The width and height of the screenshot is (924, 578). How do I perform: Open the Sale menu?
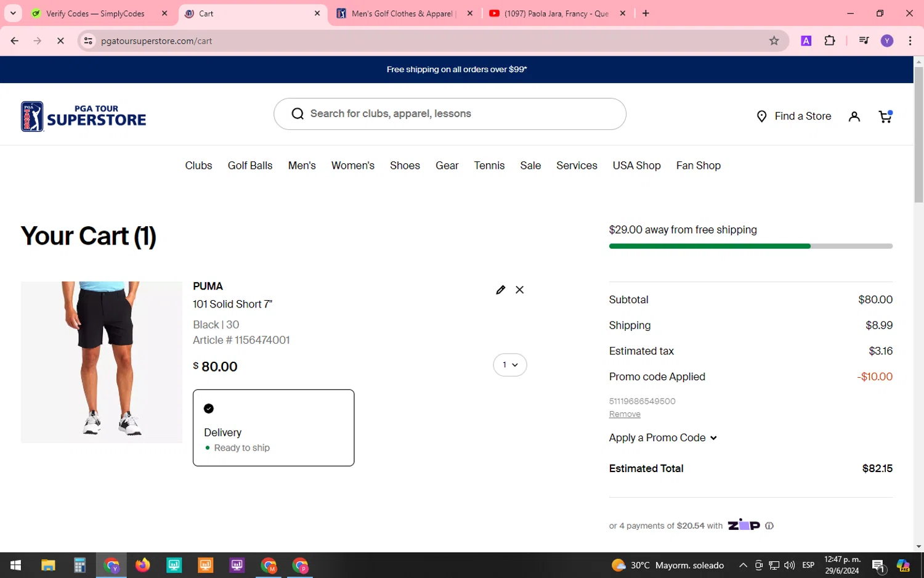click(x=530, y=165)
